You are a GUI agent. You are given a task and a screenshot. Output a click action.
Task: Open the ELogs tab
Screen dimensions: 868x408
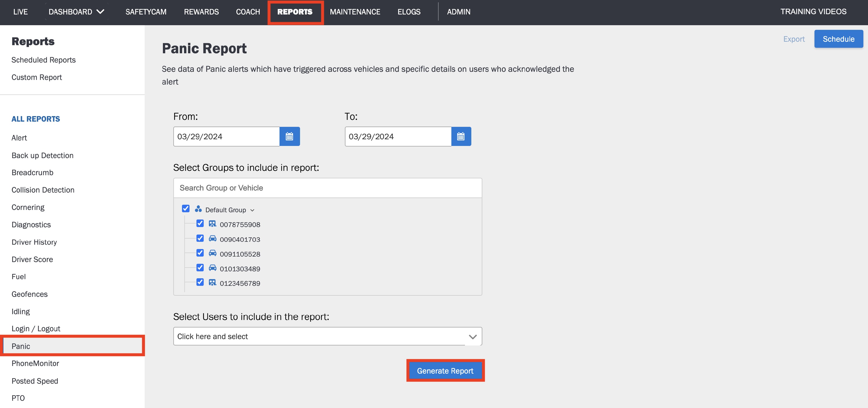point(409,12)
